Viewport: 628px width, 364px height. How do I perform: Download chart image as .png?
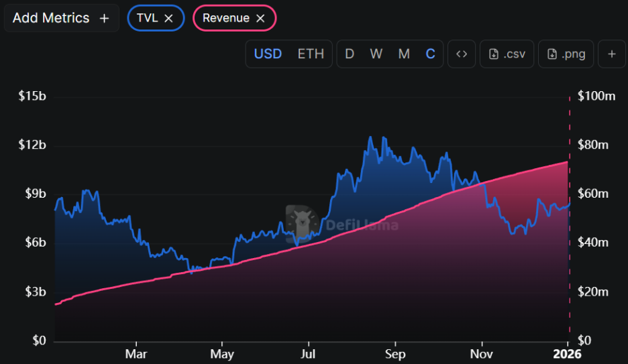[566, 54]
